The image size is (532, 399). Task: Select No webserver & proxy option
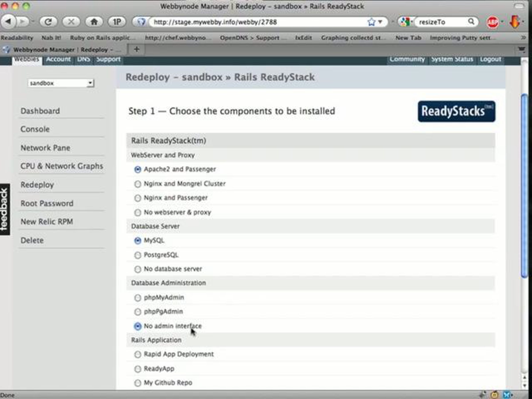pyautogui.click(x=138, y=212)
